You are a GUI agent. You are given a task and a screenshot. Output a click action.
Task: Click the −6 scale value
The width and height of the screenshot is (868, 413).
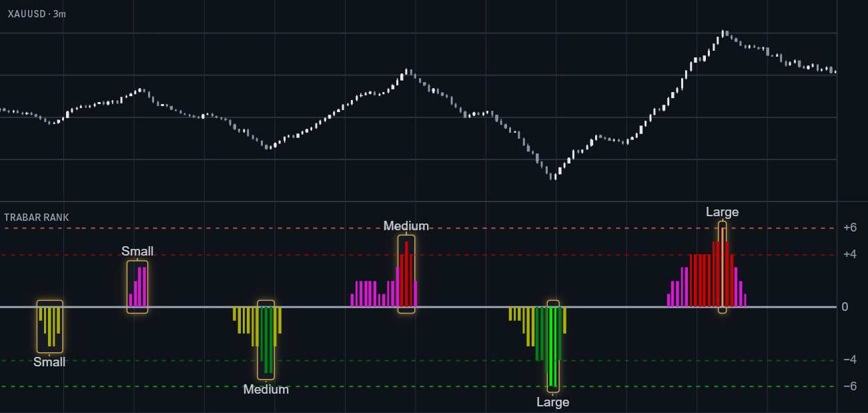[849, 386]
